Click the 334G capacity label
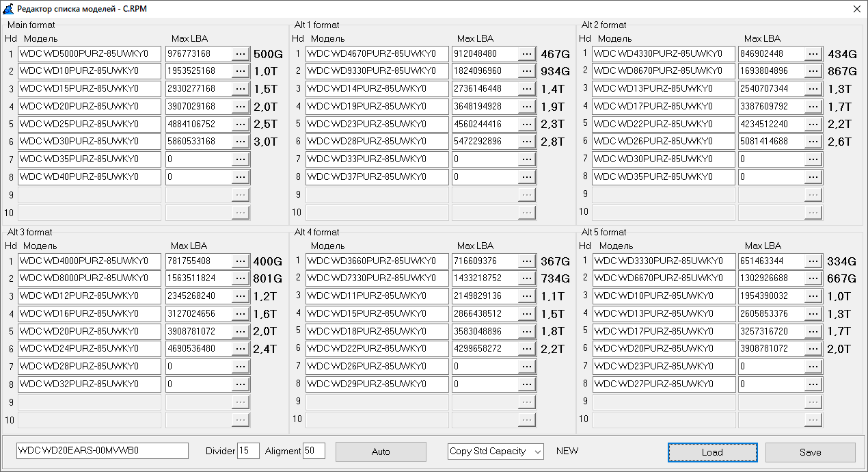 coord(842,262)
